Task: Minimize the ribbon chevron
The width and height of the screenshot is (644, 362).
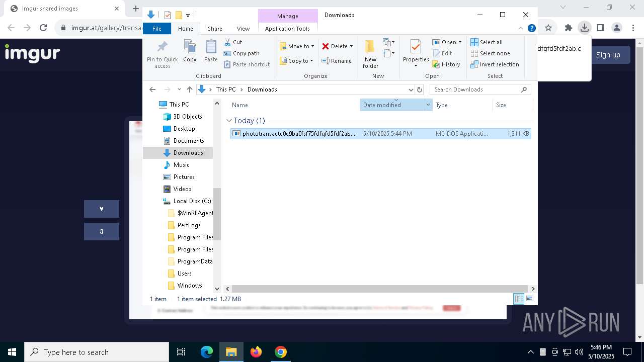Action: [521, 28]
